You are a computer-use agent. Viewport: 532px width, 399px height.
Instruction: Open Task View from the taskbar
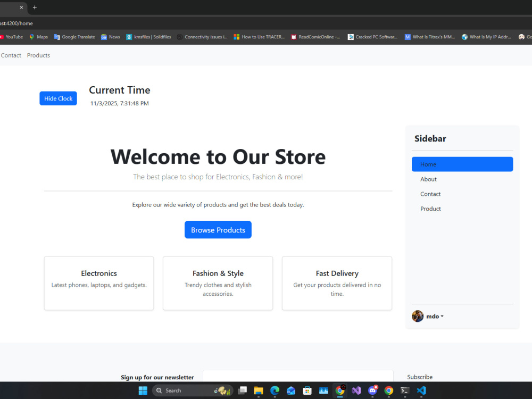242,390
